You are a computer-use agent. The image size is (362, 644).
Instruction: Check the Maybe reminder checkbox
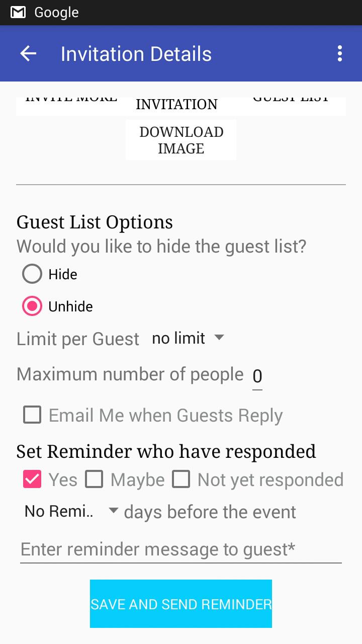click(x=94, y=480)
